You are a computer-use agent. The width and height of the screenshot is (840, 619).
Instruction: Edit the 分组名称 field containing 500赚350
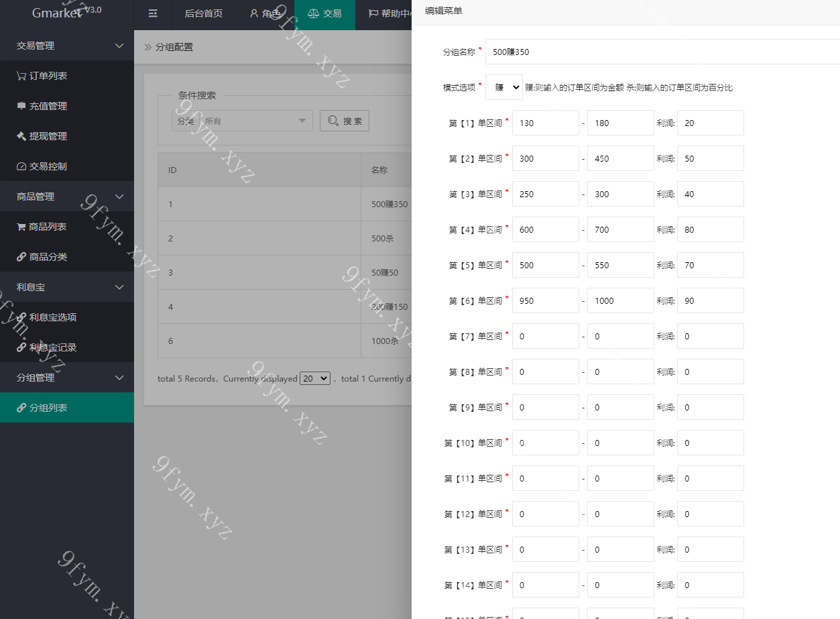click(662, 52)
